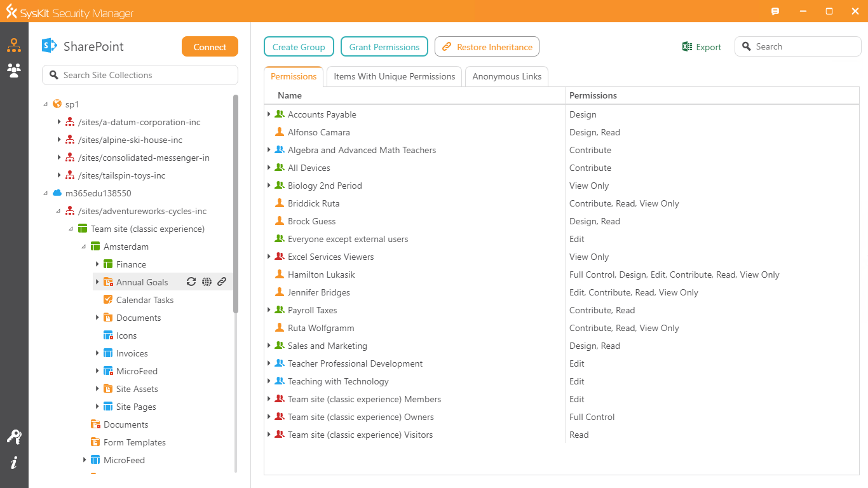Click the Excel Services Viewers group icon
The width and height of the screenshot is (868, 488).
pyautogui.click(x=280, y=257)
